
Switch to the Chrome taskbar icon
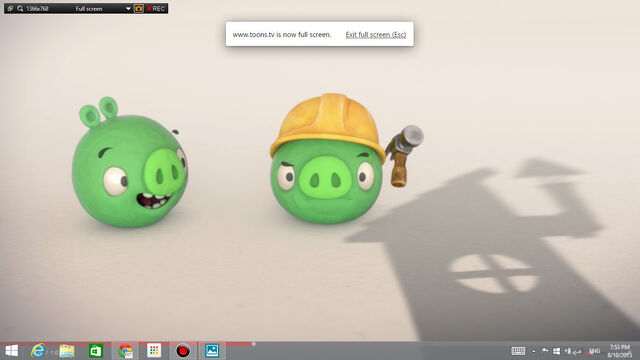pos(126,351)
